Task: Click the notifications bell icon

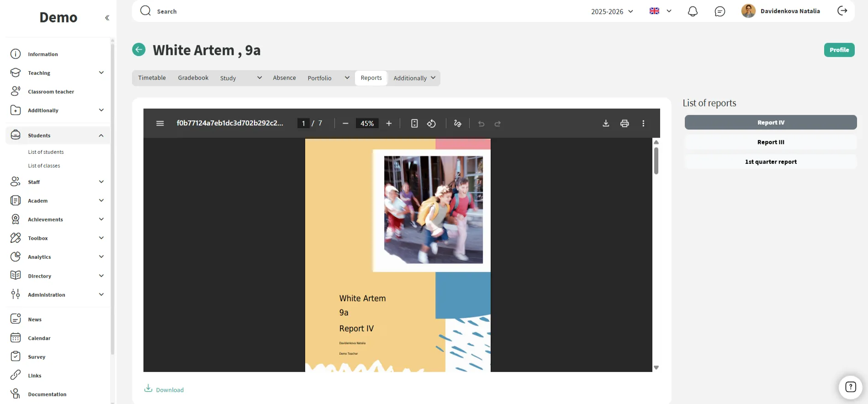Action: (x=693, y=11)
